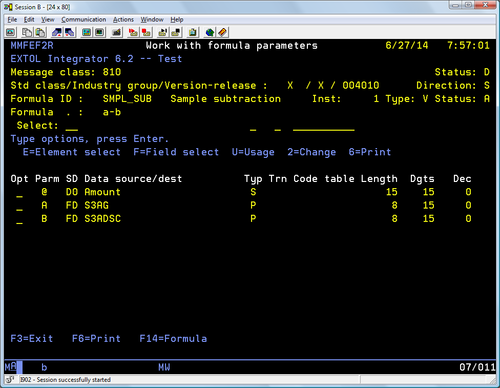Click the S3ADSC data source text

pyautogui.click(x=102, y=219)
